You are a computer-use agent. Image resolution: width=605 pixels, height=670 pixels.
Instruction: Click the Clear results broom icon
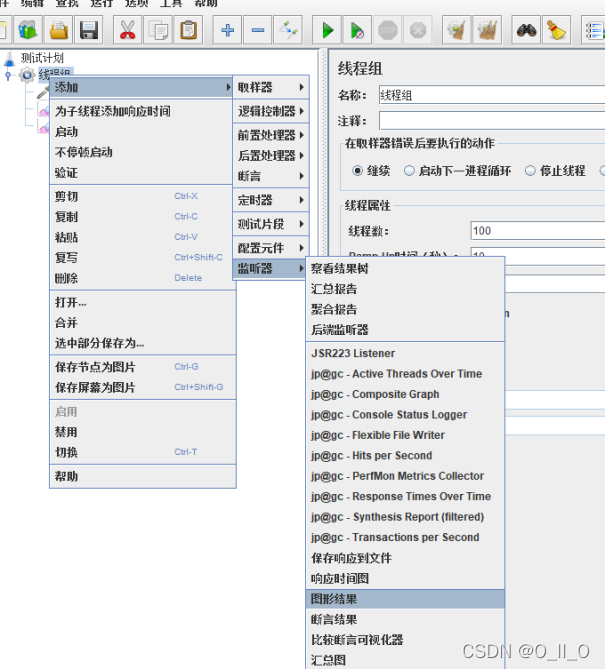pos(457,30)
